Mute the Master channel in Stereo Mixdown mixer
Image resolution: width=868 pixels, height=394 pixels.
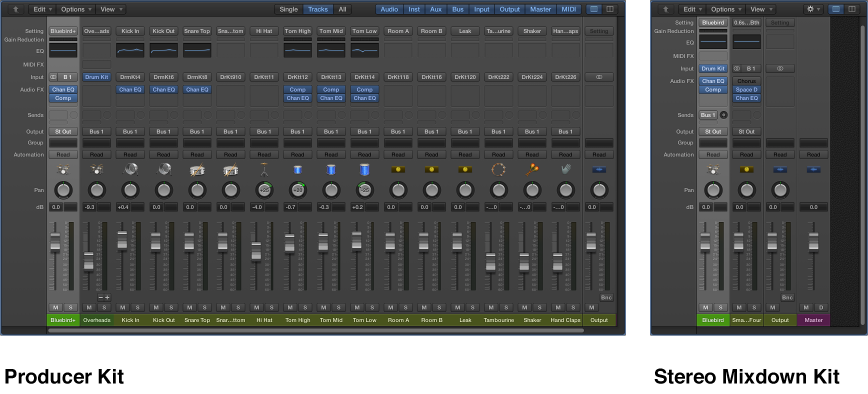(x=805, y=308)
